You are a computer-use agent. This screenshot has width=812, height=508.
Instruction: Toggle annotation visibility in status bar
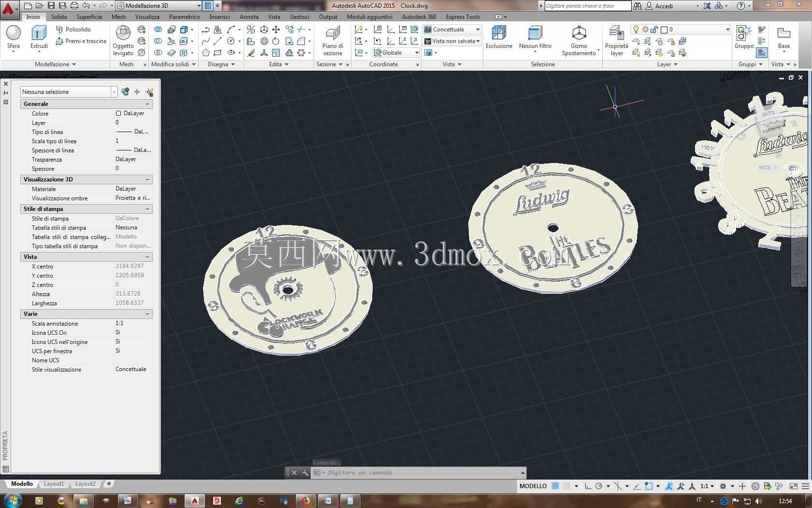pyautogui.click(x=669, y=486)
